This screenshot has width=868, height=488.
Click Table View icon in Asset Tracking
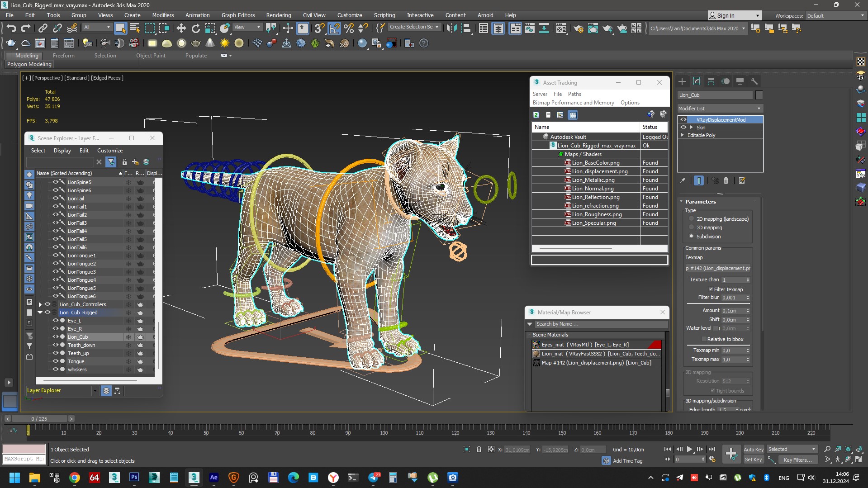click(x=573, y=115)
